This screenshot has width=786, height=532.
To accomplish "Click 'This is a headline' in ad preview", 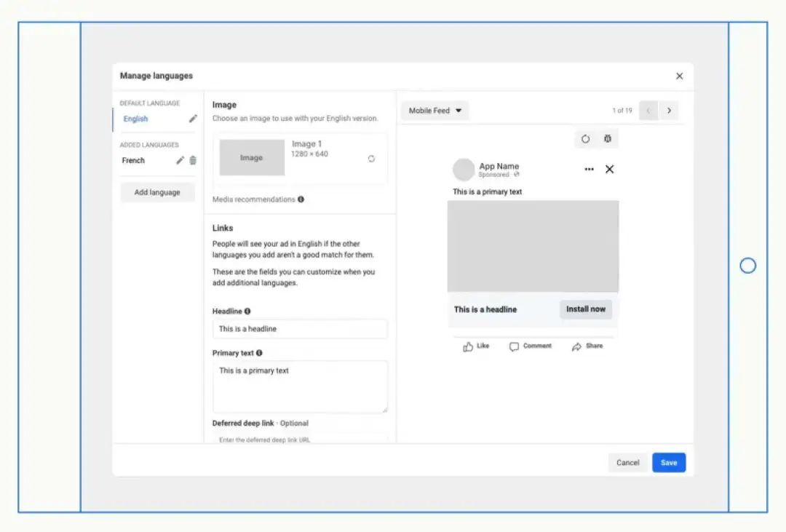I will coord(485,309).
